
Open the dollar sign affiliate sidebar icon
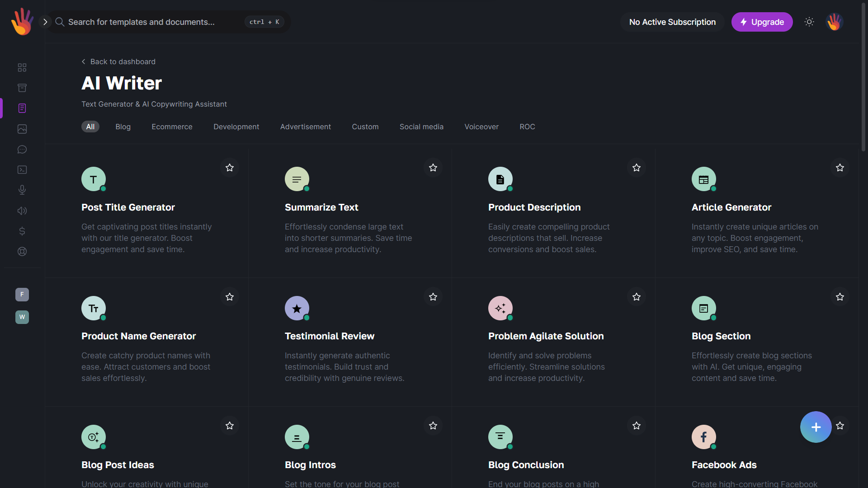(22, 231)
